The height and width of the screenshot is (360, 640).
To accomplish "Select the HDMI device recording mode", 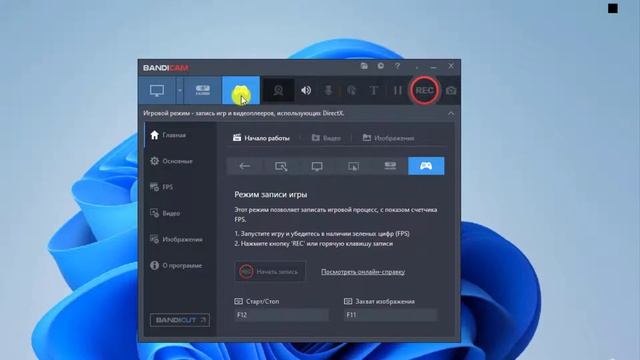I will pos(202,90).
